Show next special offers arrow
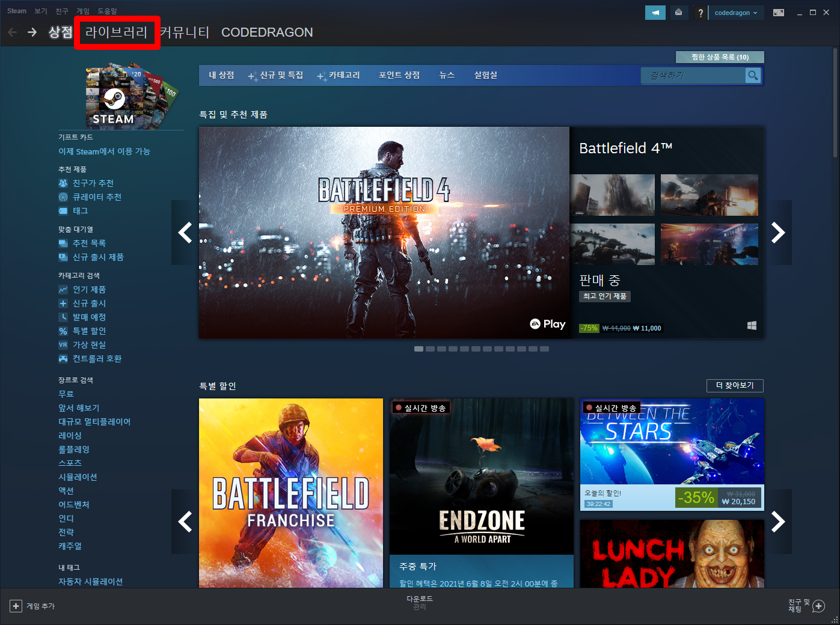 (778, 522)
